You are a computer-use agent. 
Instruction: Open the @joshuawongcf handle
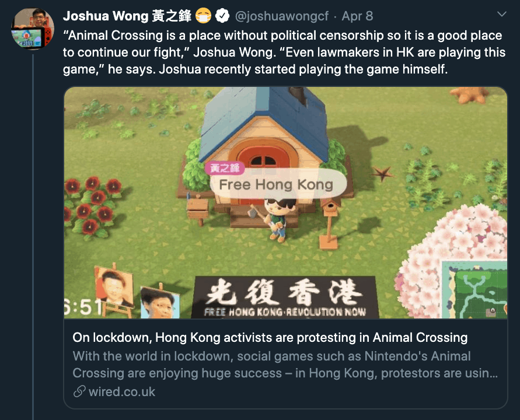click(x=281, y=16)
